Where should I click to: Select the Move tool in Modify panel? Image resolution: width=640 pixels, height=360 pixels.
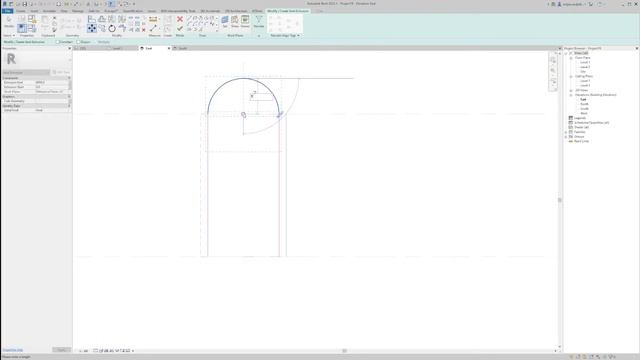(x=92, y=28)
